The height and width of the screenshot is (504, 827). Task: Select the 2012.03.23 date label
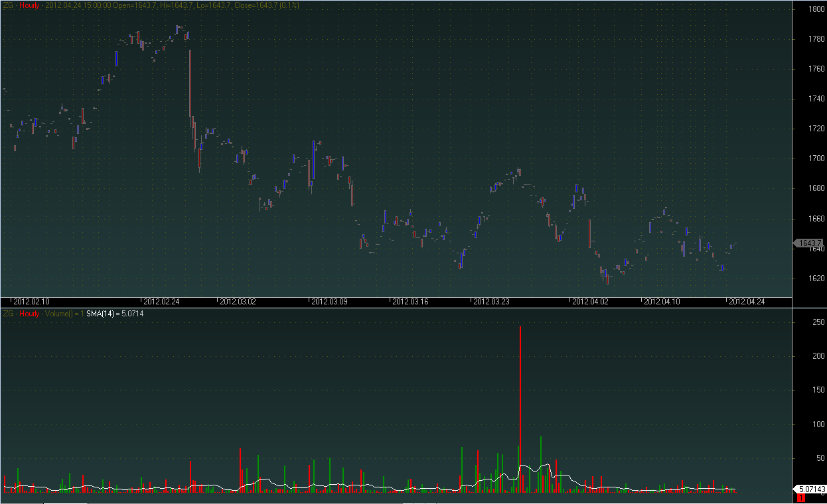[491, 302]
